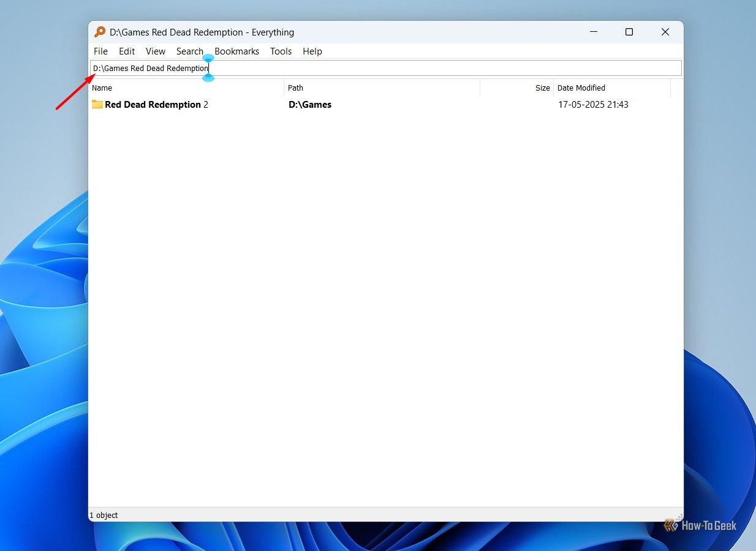Maximize the Everything window

click(x=629, y=32)
